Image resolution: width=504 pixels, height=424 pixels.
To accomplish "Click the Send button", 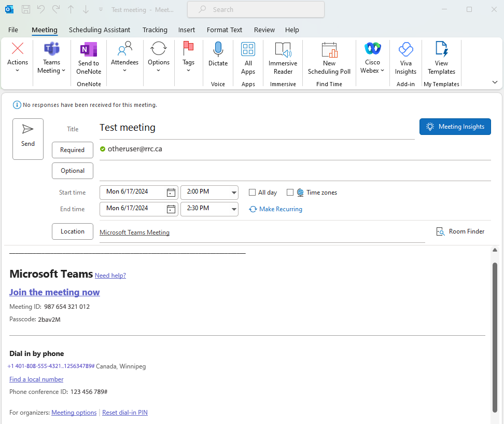I will coord(28,139).
